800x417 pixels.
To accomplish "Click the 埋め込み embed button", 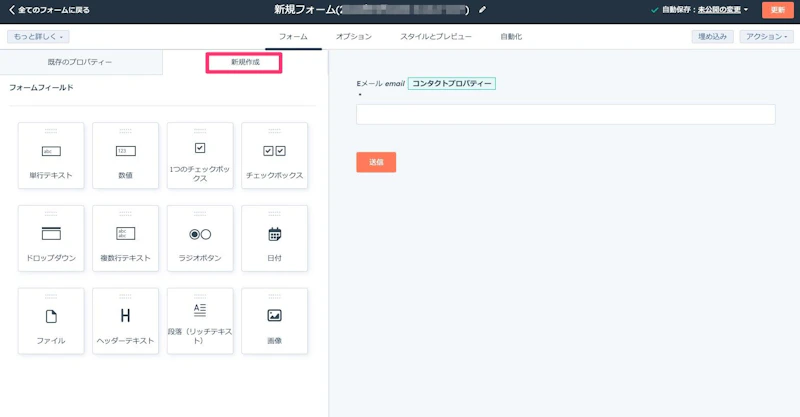I will [x=713, y=37].
